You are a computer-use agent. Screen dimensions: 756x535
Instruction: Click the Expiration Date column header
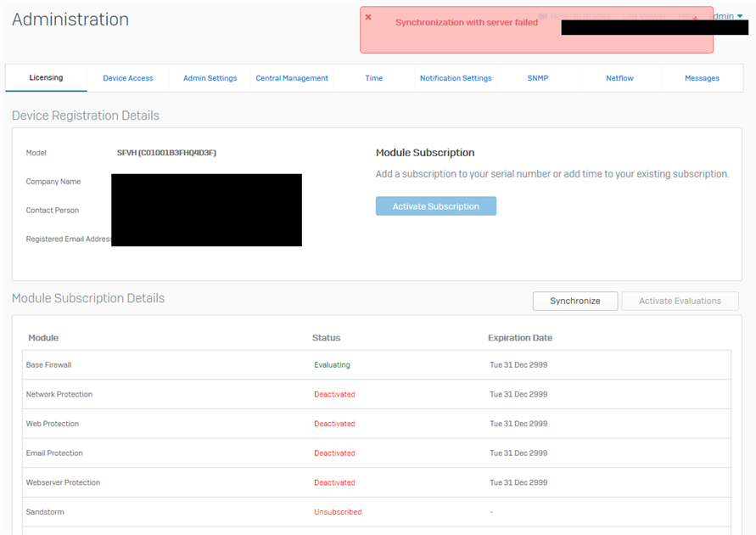tap(520, 338)
